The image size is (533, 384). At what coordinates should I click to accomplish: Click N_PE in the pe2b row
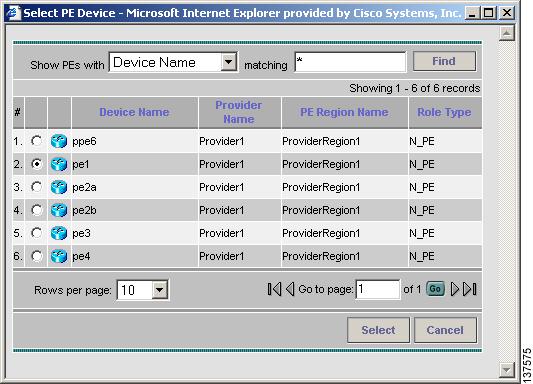422,211
